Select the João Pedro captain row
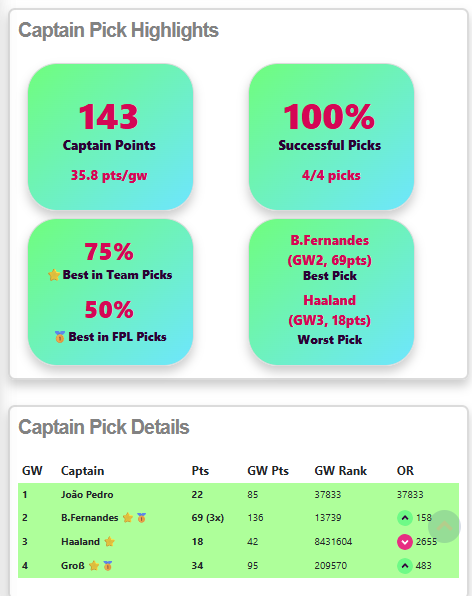 point(238,495)
